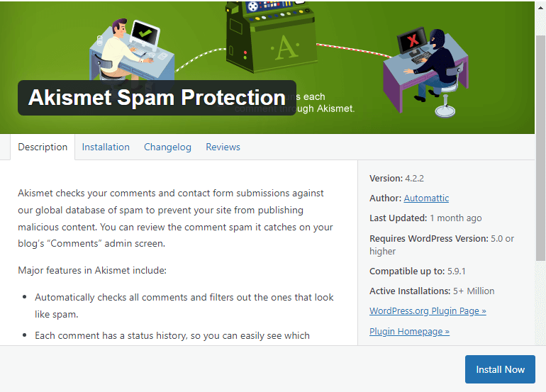
Task: View the Reviews tab
Action: (223, 147)
